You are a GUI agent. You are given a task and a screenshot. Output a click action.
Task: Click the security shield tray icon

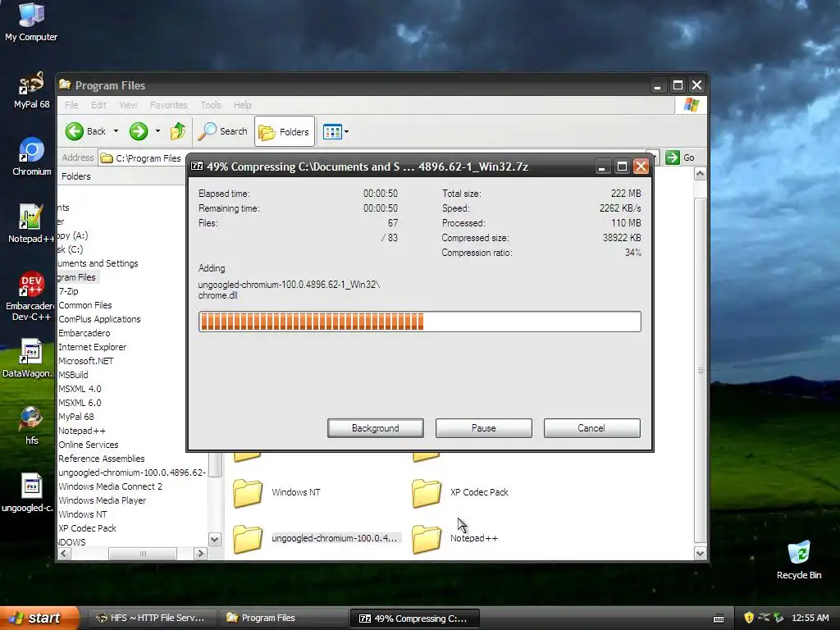coord(749,618)
